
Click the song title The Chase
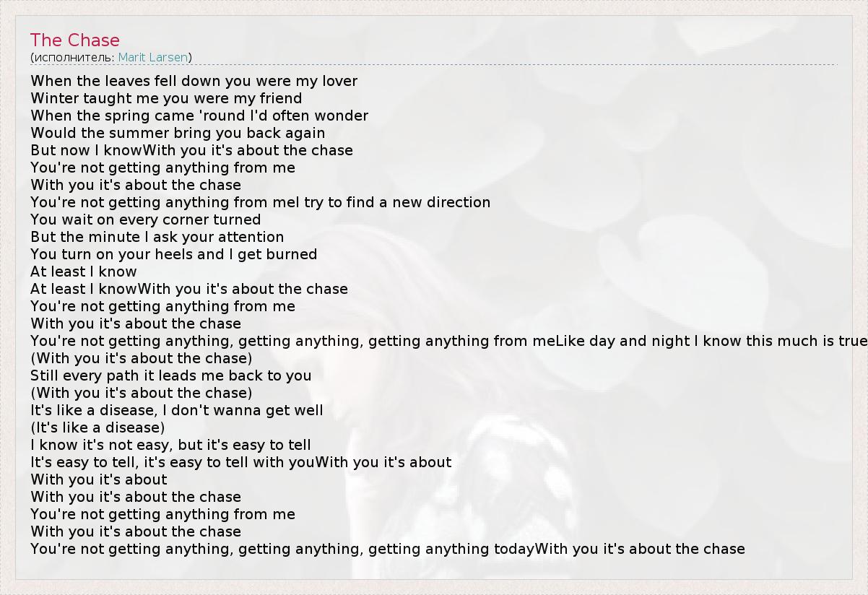[75, 40]
